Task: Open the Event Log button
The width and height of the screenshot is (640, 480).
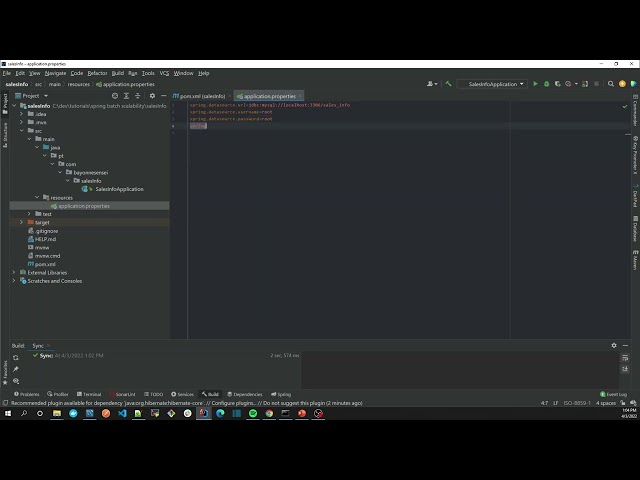Action: (613, 394)
